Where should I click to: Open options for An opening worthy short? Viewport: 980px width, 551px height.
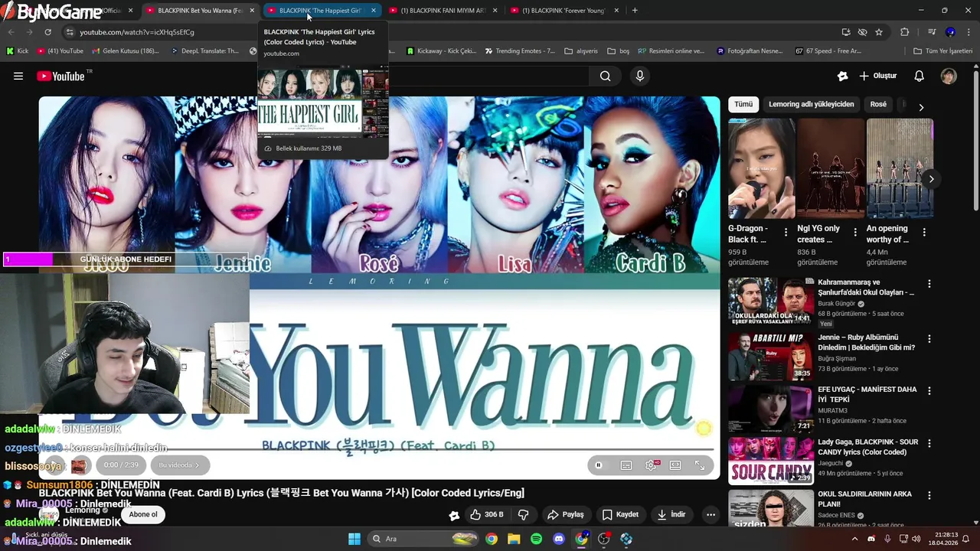[x=924, y=232]
